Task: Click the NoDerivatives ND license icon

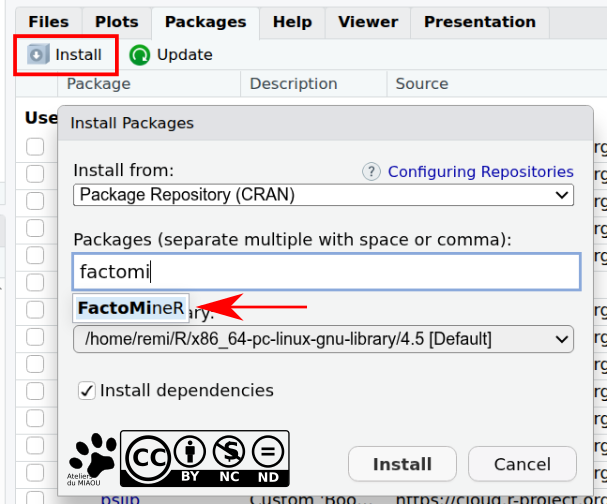Action: 268,458
